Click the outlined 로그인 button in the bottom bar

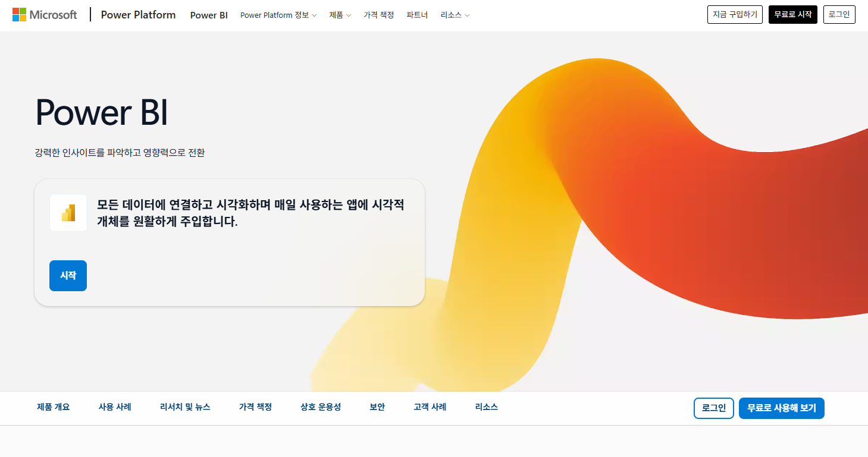point(714,408)
